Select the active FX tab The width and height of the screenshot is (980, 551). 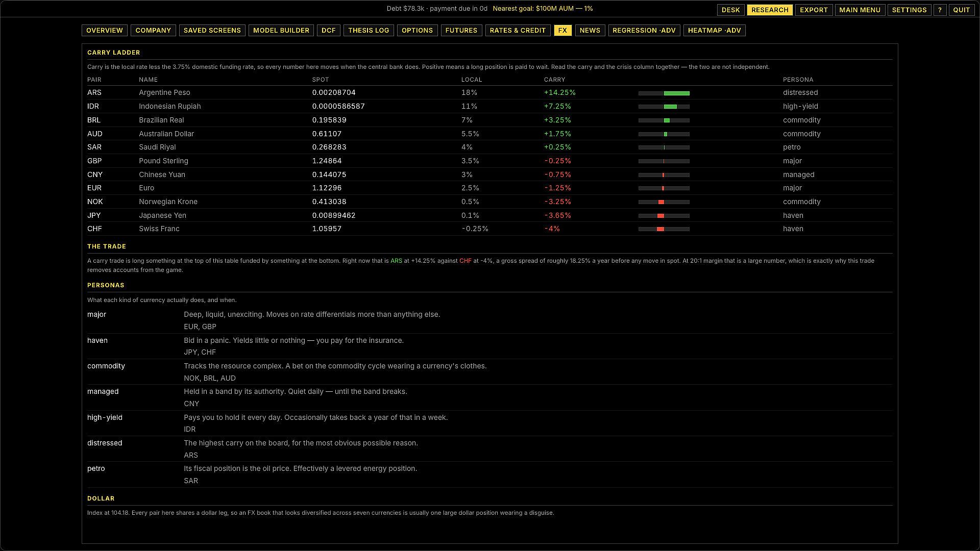[x=562, y=30]
